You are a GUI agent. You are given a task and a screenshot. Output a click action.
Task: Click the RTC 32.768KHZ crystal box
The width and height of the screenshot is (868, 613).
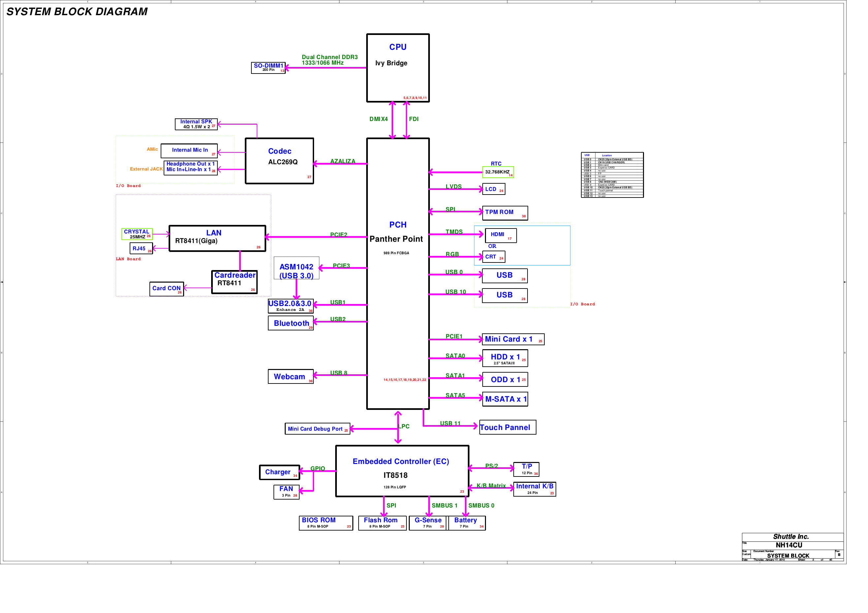click(x=498, y=172)
